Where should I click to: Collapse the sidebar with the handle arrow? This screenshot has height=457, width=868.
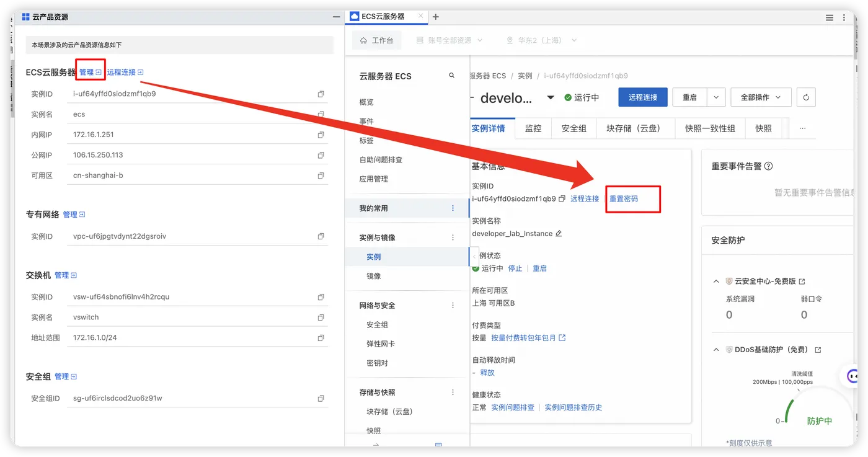pyautogui.click(x=474, y=257)
